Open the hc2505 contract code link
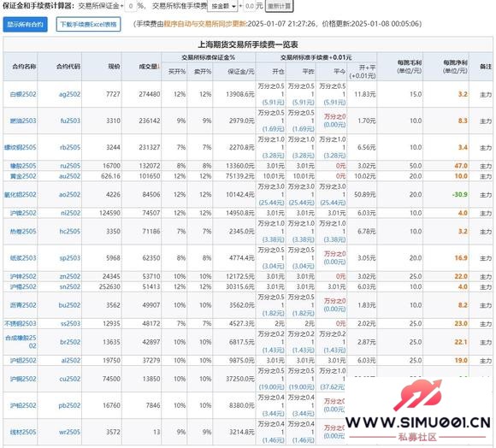The height and width of the screenshot is (448, 496). tap(70, 232)
